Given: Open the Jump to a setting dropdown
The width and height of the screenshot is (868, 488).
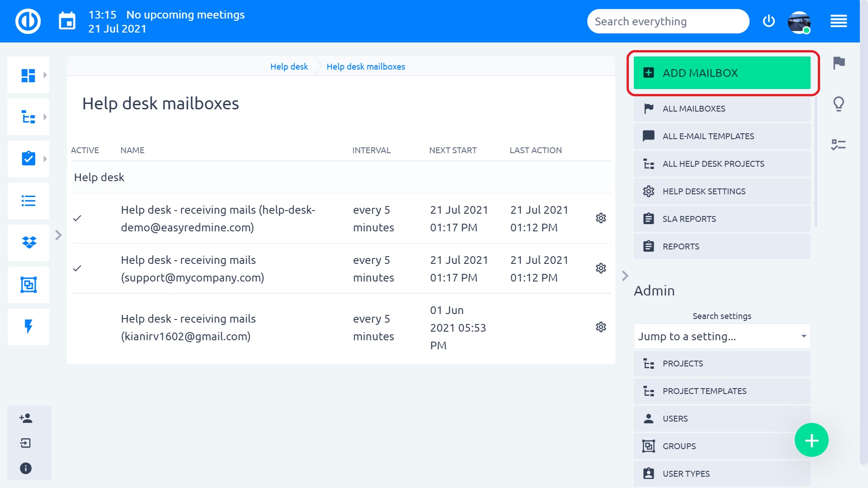Looking at the screenshot, I should pos(722,336).
